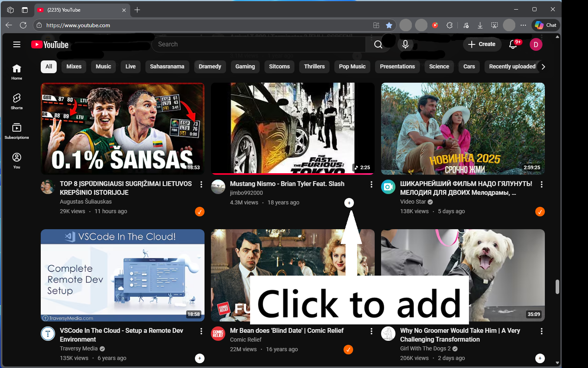The height and width of the screenshot is (368, 588).
Task: Click the page vertical scrollbar thumb
Action: point(557,286)
